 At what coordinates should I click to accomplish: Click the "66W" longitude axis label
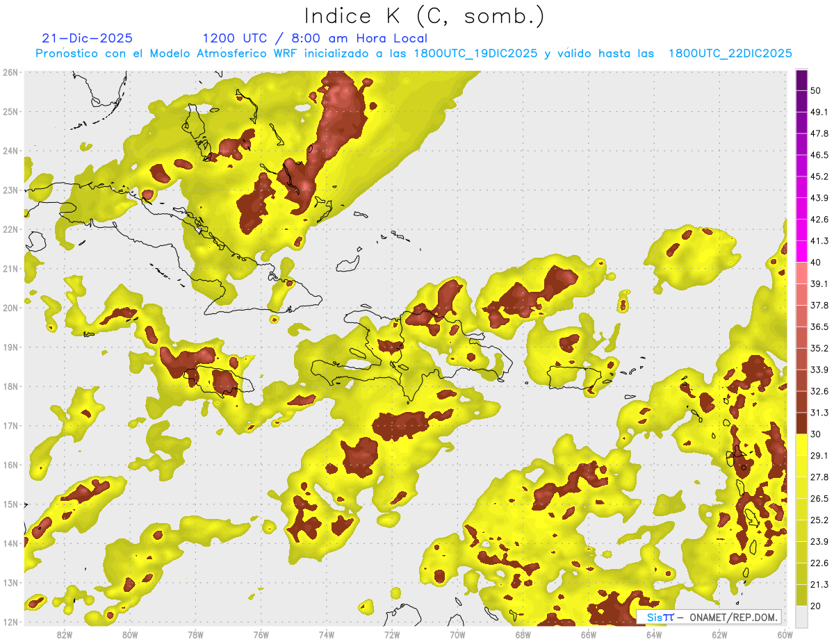(x=589, y=634)
